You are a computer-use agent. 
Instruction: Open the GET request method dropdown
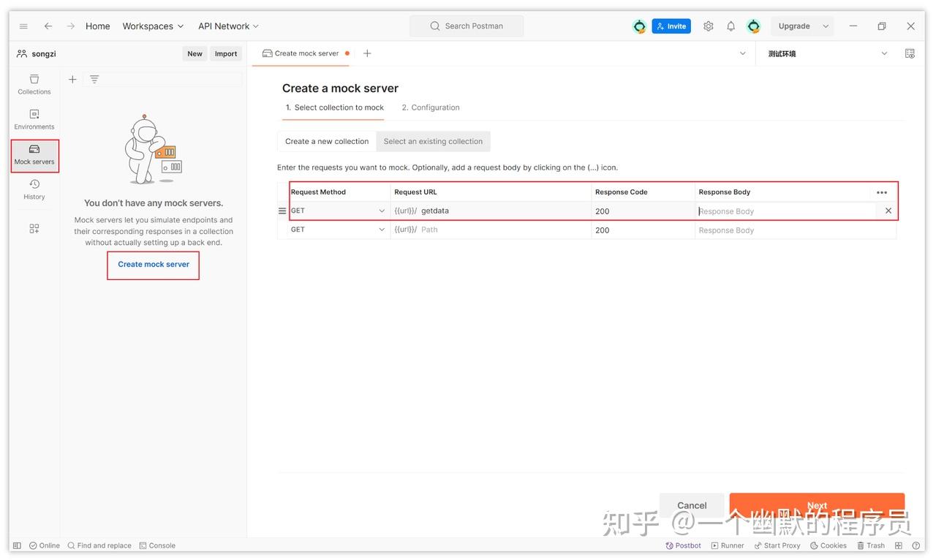(x=338, y=210)
